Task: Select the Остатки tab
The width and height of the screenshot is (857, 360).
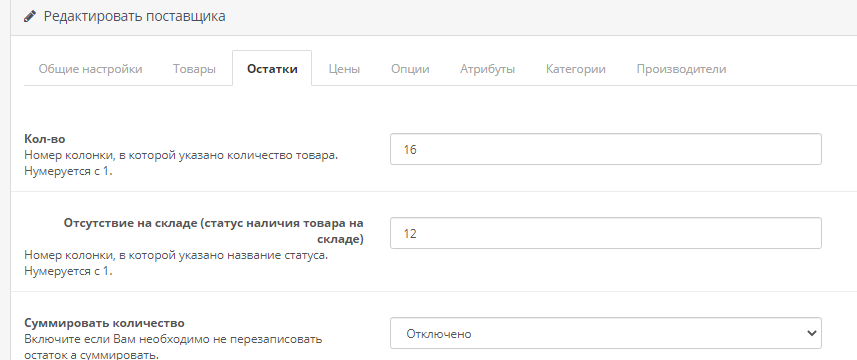Action: (x=272, y=69)
